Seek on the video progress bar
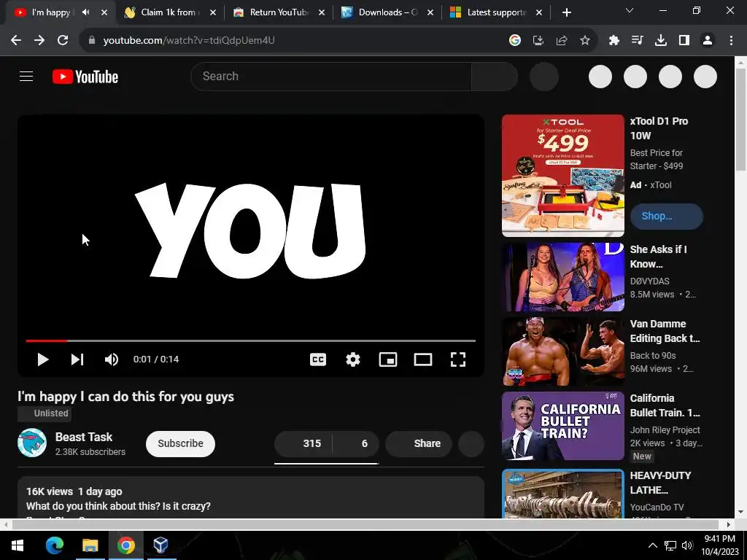747x560 pixels. 251,341
